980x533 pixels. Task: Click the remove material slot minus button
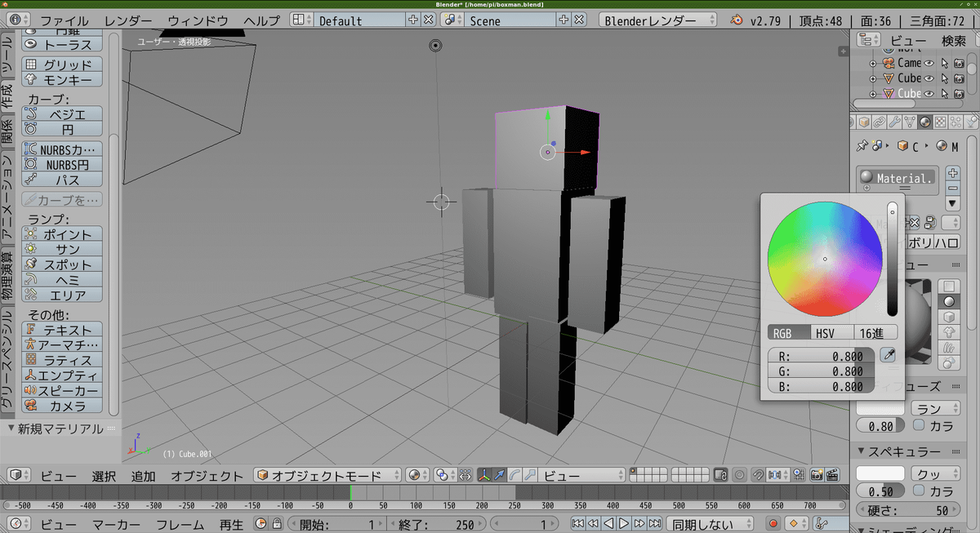coord(952,188)
